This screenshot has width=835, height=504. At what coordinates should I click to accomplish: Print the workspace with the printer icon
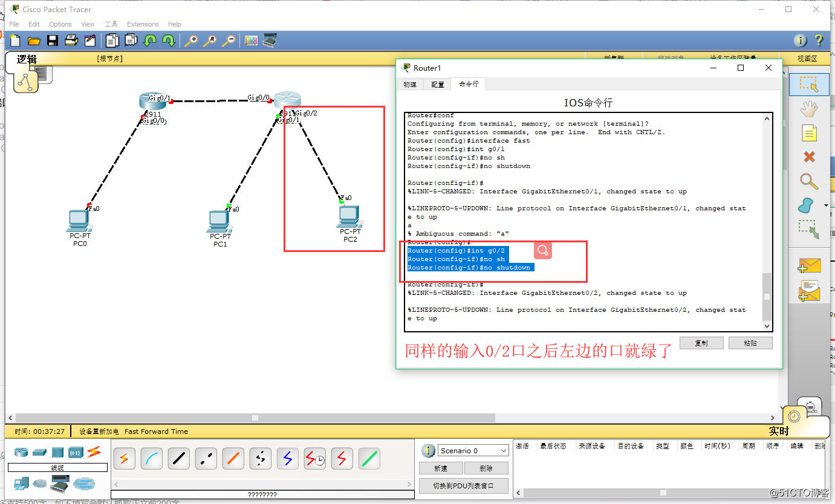click(71, 40)
